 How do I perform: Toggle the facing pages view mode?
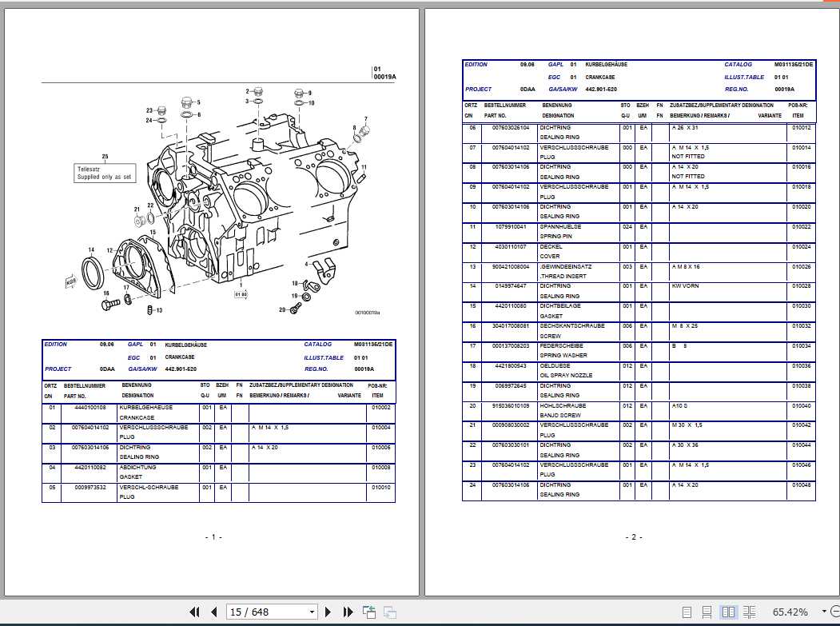[x=728, y=611]
